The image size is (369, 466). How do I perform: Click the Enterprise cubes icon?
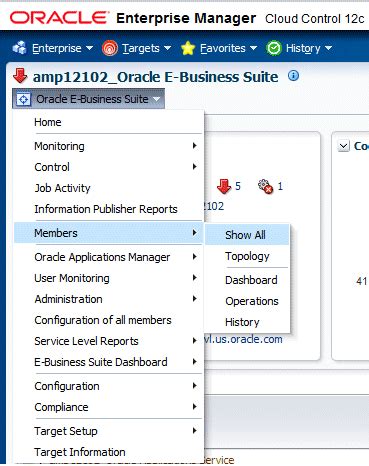(x=19, y=48)
